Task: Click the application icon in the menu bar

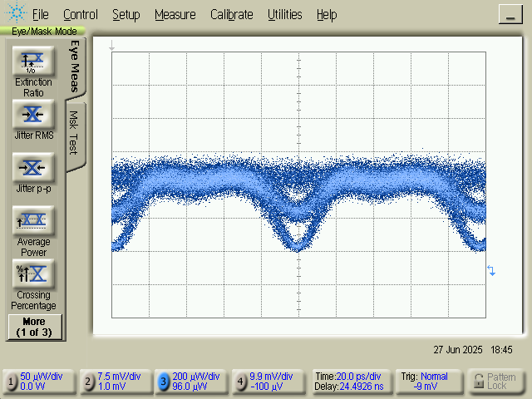Action: click(15, 14)
